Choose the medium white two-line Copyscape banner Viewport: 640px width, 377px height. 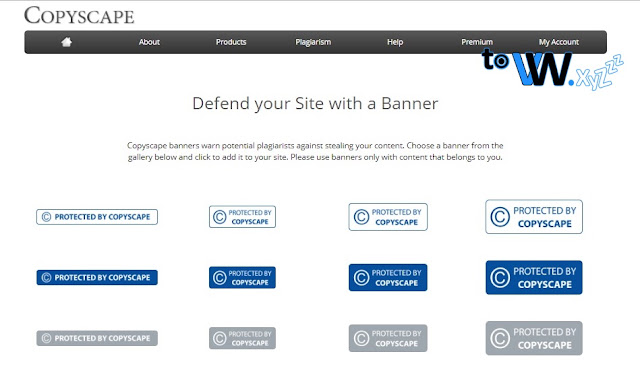tap(388, 217)
